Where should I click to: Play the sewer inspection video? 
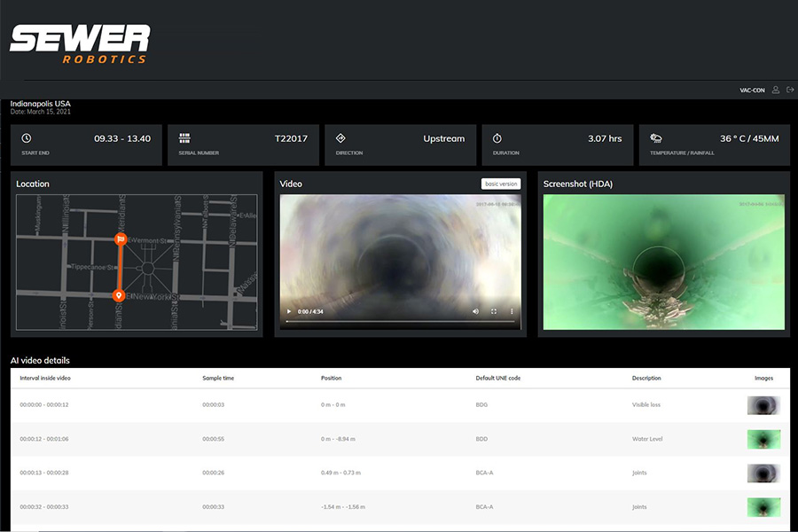pos(288,311)
